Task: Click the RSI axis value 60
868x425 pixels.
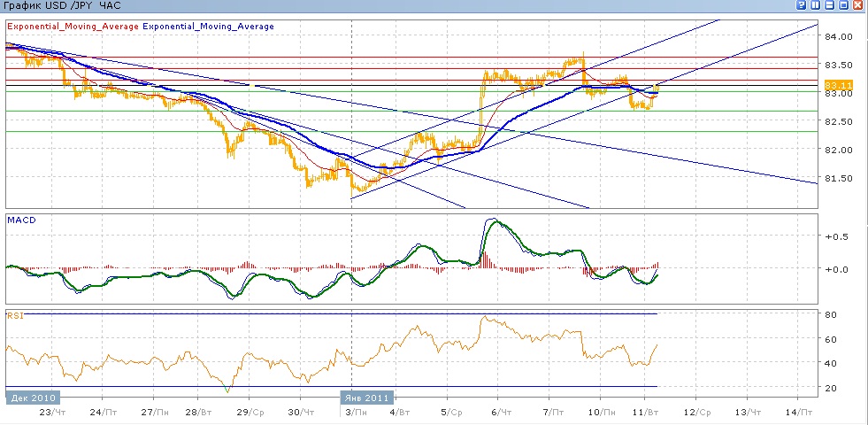Action: [831, 339]
